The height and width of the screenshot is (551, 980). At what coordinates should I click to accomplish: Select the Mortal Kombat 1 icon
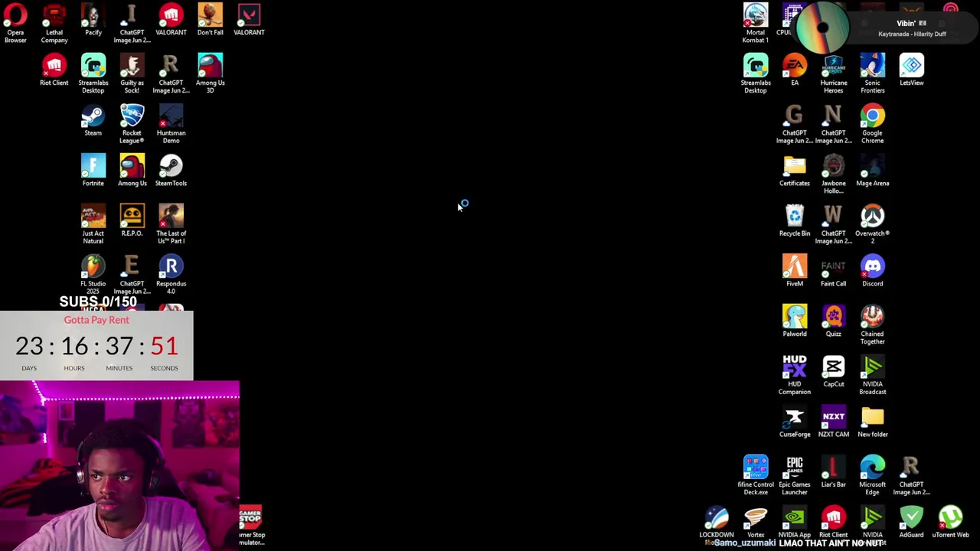pyautogui.click(x=755, y=21)
